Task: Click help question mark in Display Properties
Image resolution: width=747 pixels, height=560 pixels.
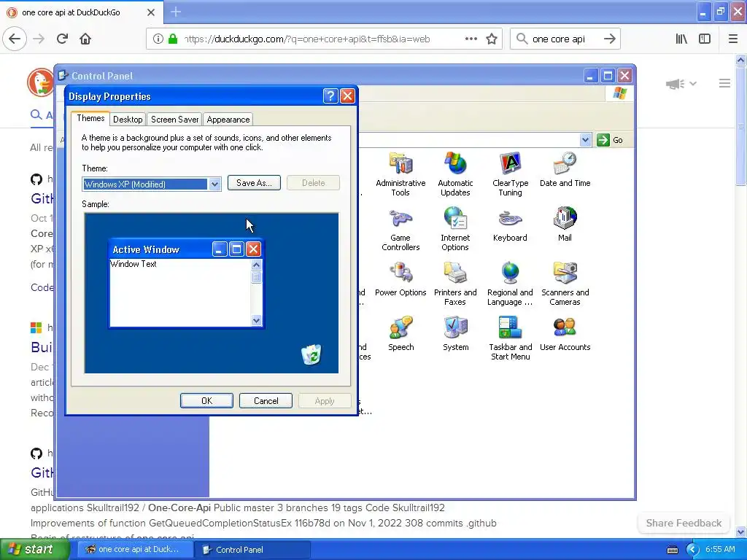Action: (330, 96)
